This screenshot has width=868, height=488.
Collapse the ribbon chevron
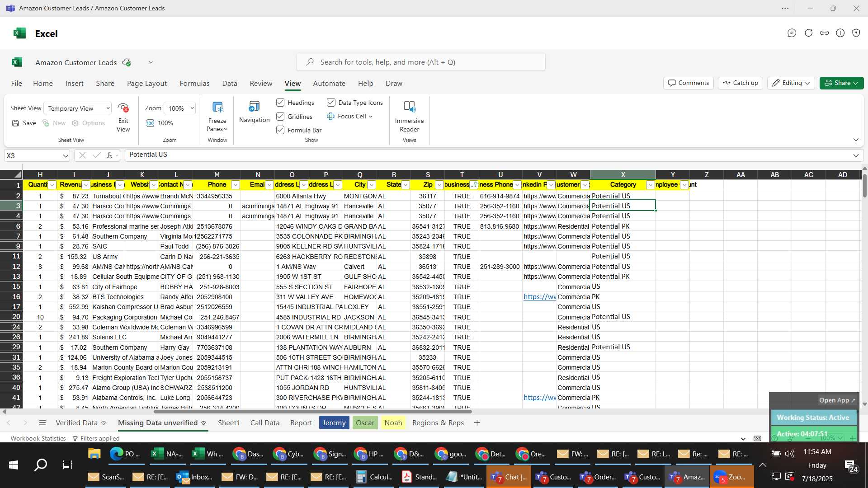[x=856, y=140]
